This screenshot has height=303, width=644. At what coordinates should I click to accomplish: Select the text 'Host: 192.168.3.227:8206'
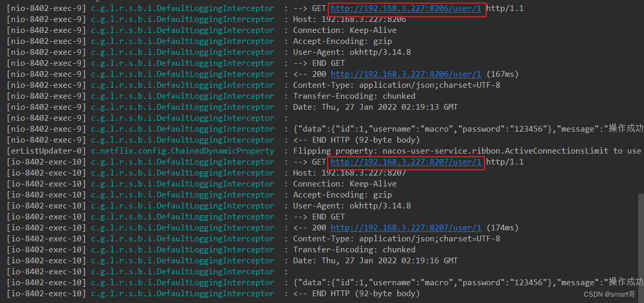[x=350, y=19]
